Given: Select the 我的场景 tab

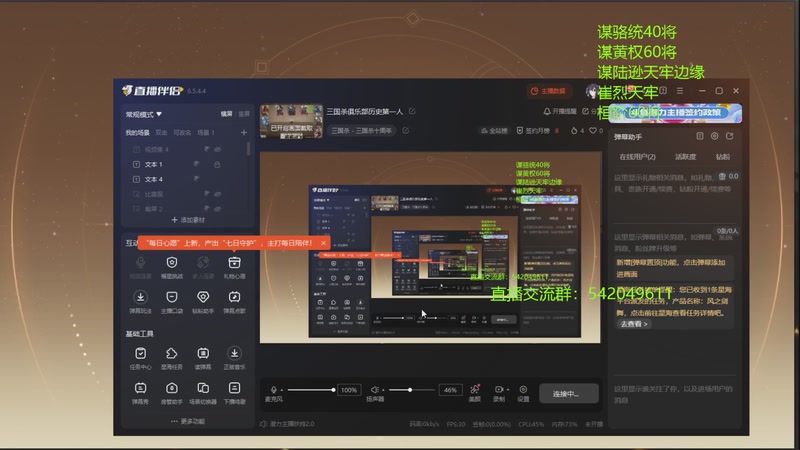Looking at the screenshot, I should click(x=137, y=133).
